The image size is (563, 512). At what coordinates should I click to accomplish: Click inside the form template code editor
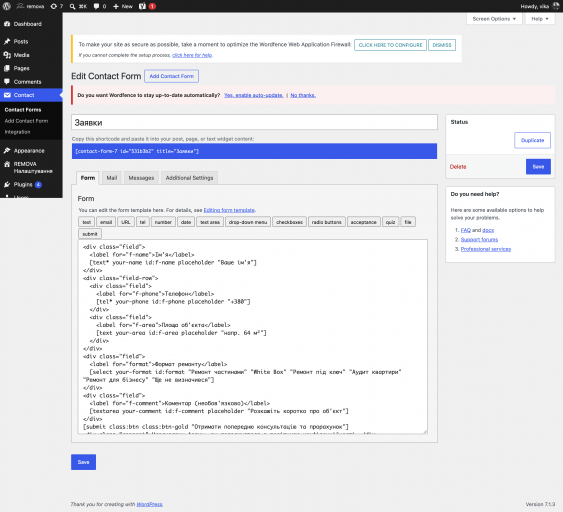pyautogui.click(x=253, y=337)
